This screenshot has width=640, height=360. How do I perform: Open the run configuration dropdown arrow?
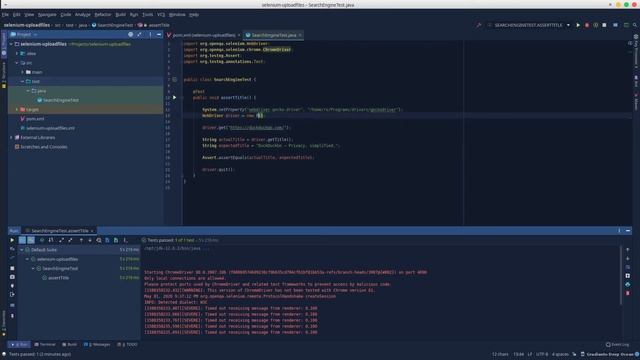pos(568,25)
